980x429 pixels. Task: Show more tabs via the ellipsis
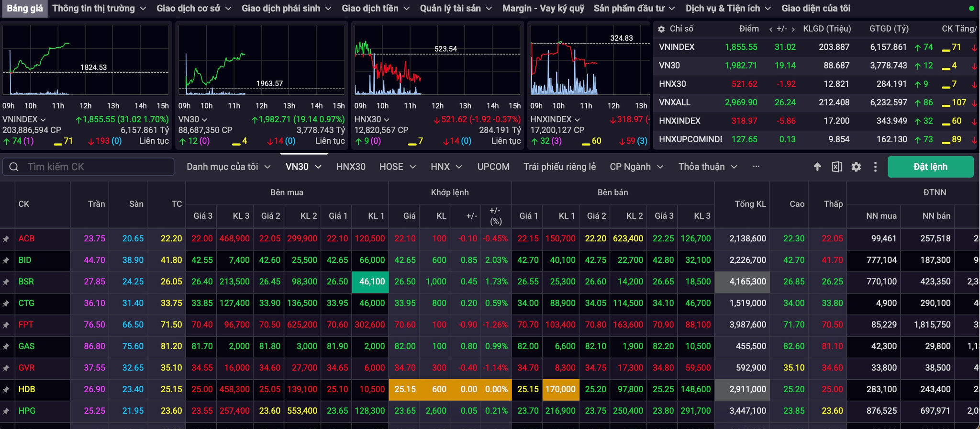pos(756,167)
